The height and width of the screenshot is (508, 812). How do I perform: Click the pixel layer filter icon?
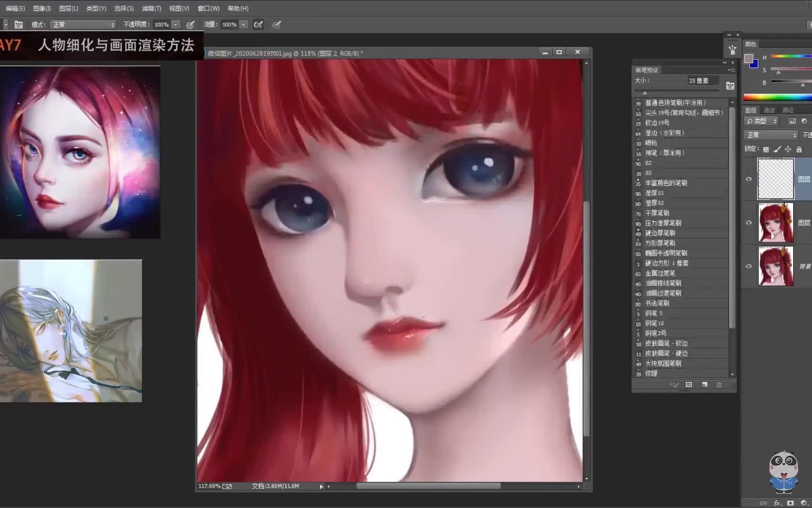(x=792, y=121)
